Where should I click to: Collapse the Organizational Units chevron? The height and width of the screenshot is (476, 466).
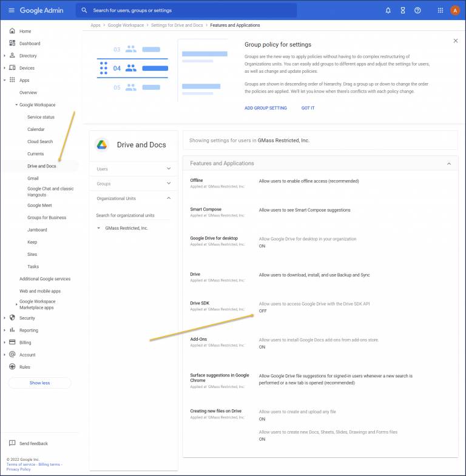point(169,198)
